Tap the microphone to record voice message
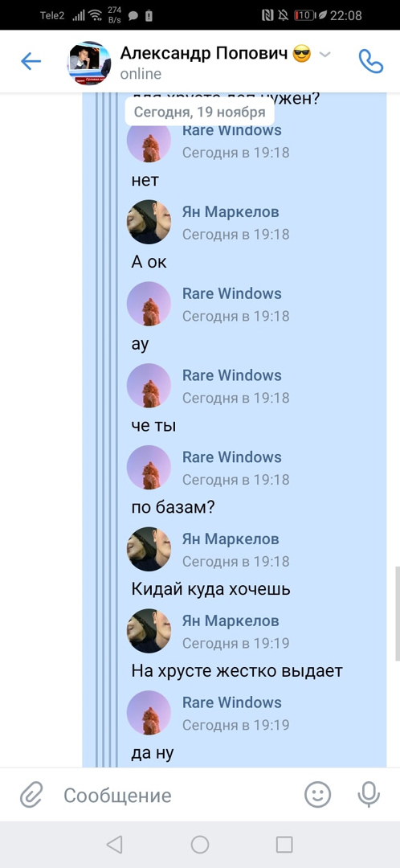Image resolution: width=400 pixels, height=868 pixels. coord(369,795)
